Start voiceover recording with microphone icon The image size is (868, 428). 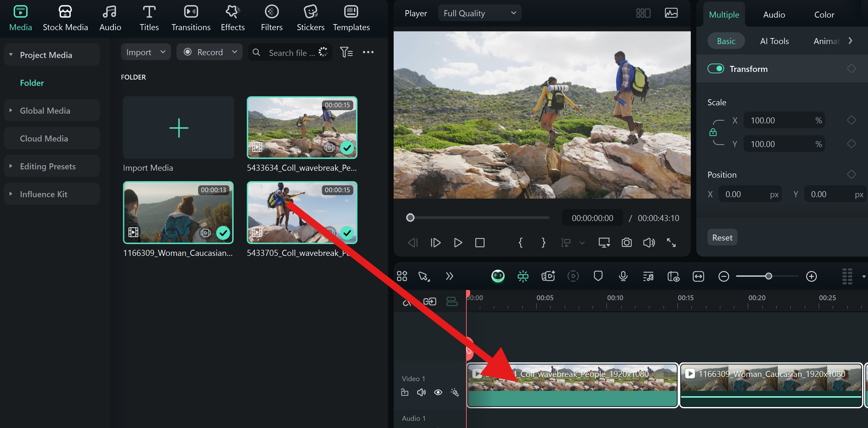click(623, 276)
